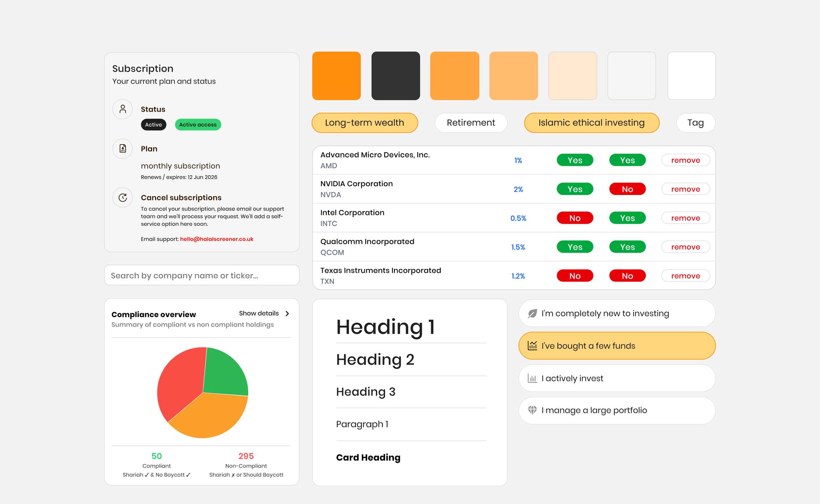The image size is (820, 504).
Task: Toggle the Retirement tag
Action: point(471,123)
